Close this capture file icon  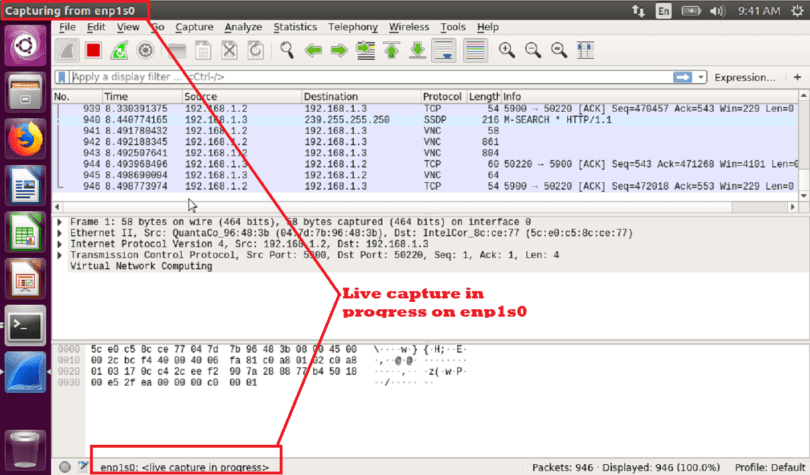click(x=229, y=51)
